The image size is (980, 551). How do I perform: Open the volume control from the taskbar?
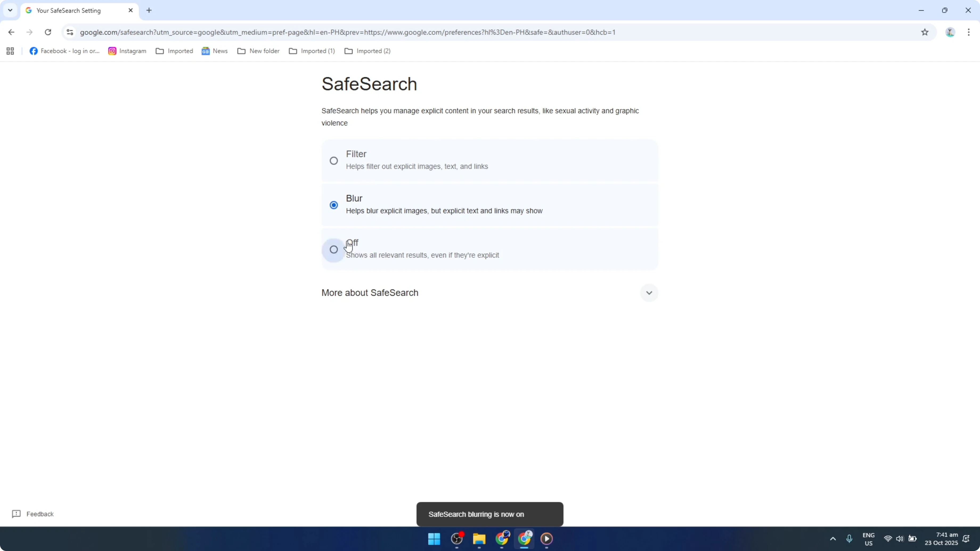click(x=900, y=539)
